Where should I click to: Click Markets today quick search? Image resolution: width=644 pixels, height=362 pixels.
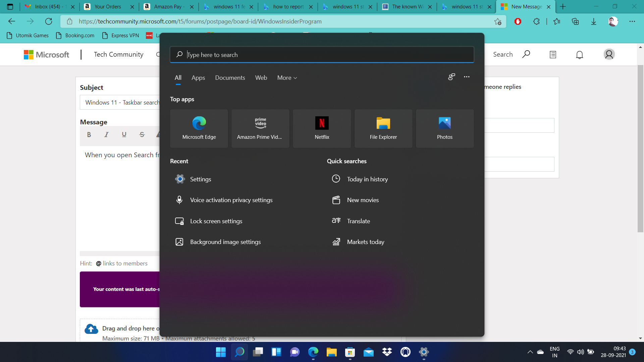pyautogui.click(x=400, y=242)
